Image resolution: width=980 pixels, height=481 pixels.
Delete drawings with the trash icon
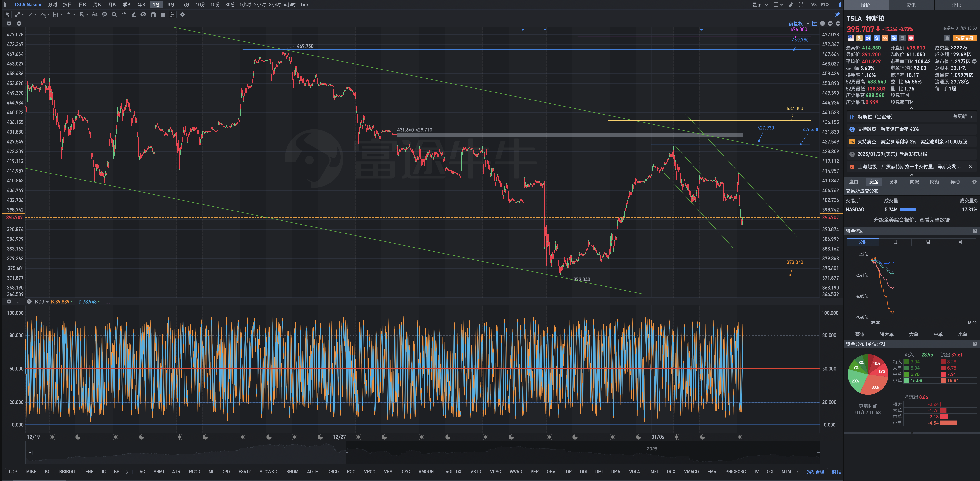(x=163, y=14)
